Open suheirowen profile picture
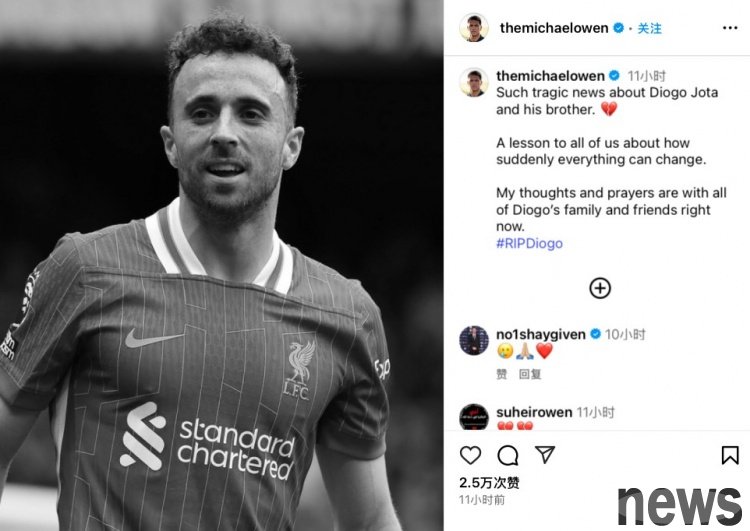This screenshot has height=531, width=750. click(474, 417)
